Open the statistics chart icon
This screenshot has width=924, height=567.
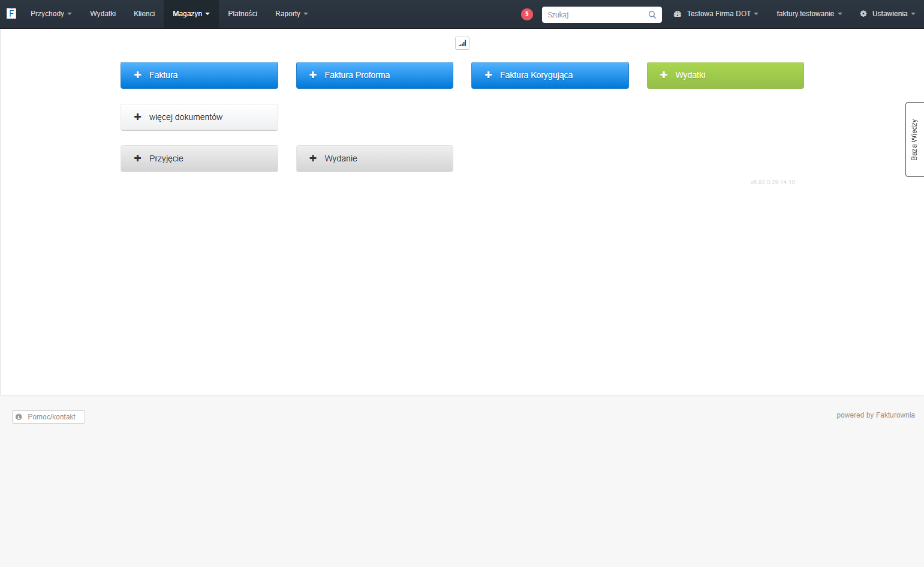[x=462, y=43]
